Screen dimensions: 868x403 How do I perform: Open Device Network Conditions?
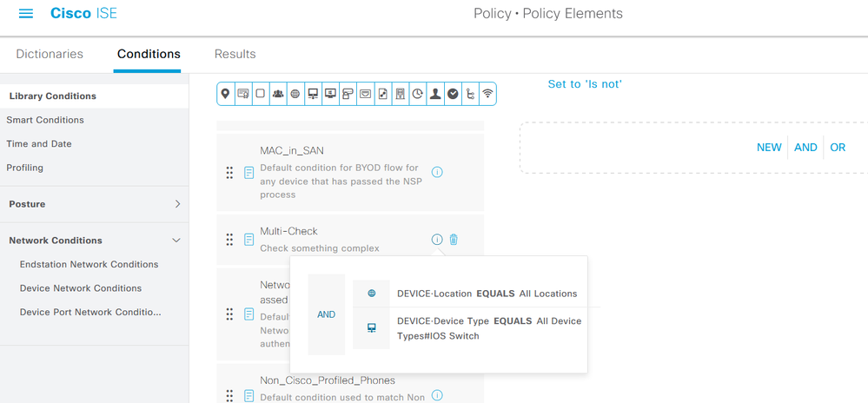81,287
